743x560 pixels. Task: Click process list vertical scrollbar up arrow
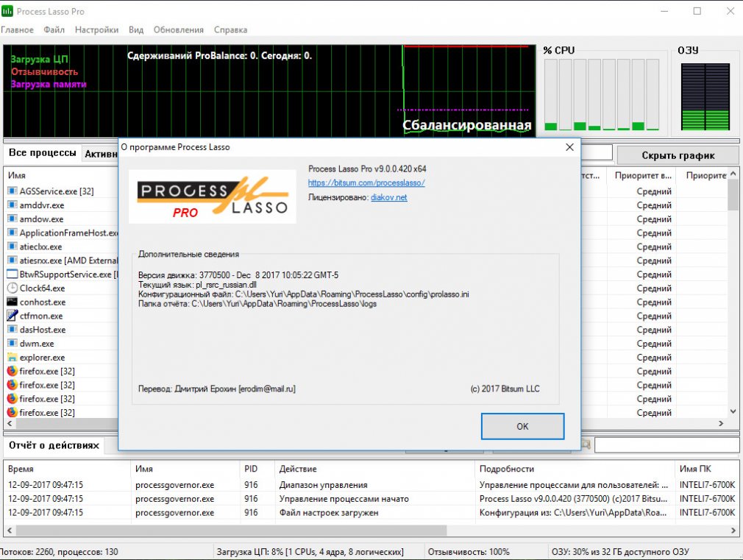(733, 174)
